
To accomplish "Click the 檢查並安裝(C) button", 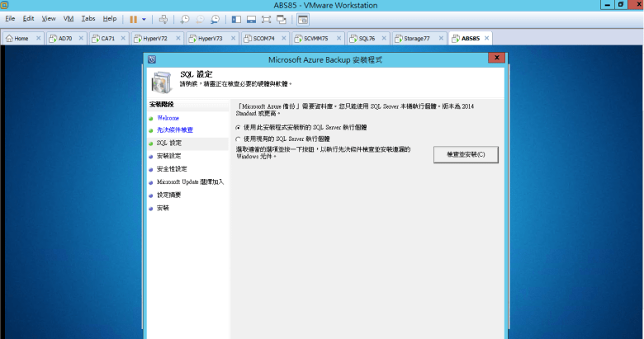I will point(466,154).
